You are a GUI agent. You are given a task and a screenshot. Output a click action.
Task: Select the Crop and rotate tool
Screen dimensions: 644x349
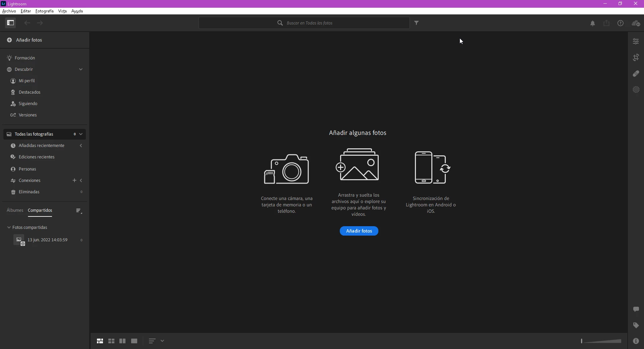(x=636, y=57)
